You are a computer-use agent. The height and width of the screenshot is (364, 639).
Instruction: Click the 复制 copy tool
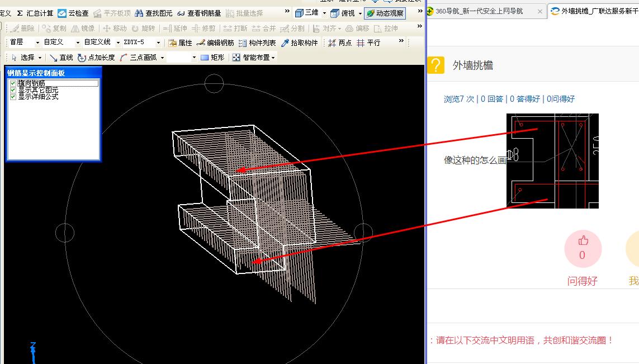tap(54, 28)
